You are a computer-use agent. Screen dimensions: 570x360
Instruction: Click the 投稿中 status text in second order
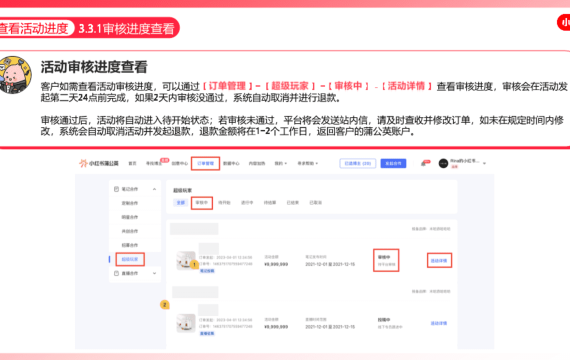384,320
